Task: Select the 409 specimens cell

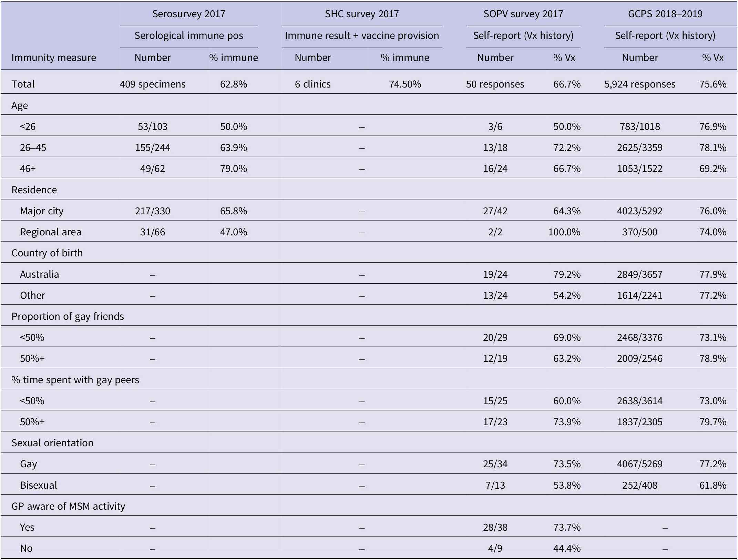Action: 153,84
